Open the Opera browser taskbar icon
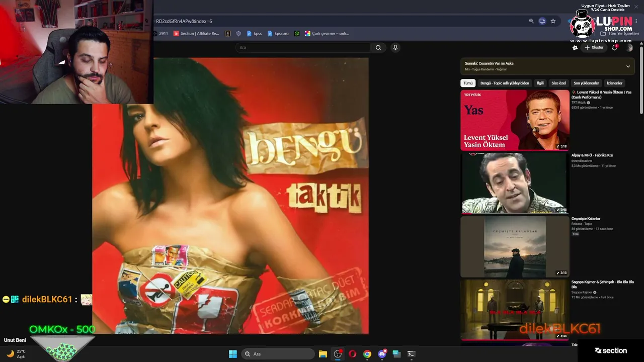 tap(352, 354)
